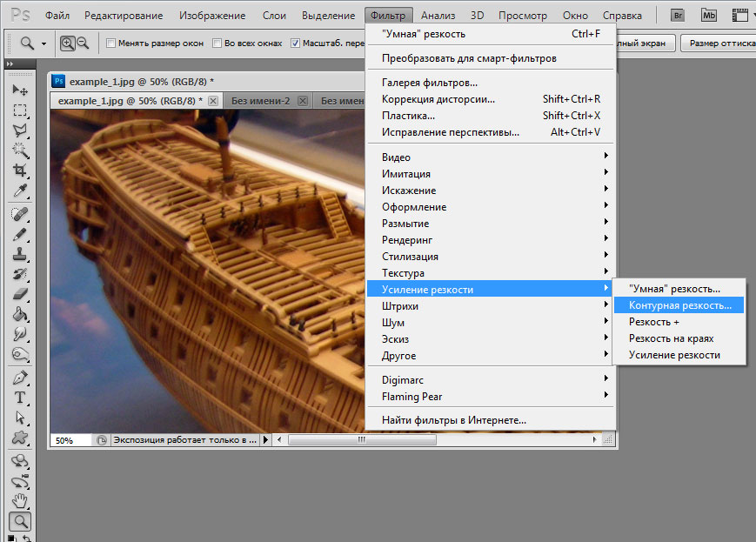Choose the Hand tool
The height and width of the screenshot is (542, 756).
(x=19, y=500)
